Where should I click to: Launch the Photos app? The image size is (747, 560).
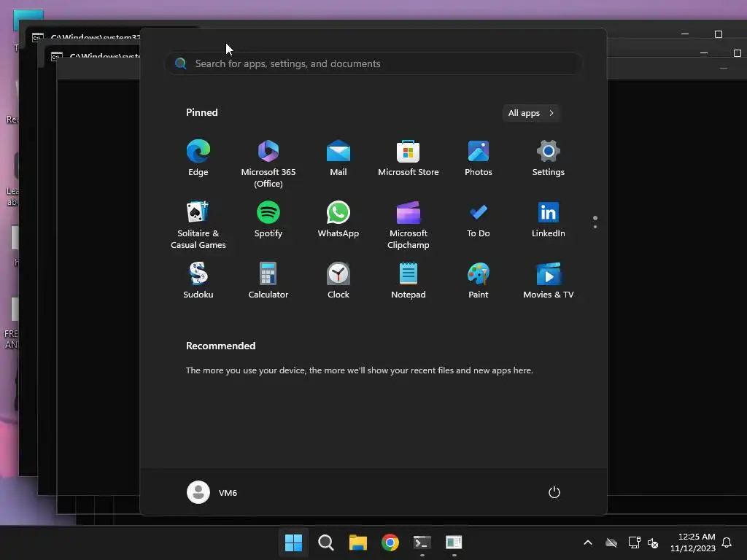(479, 158)
